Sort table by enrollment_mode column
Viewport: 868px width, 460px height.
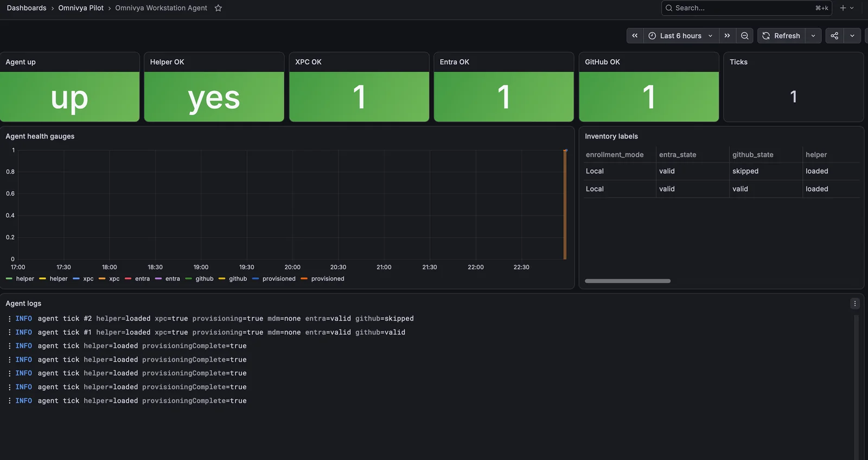[x=615, y=155]
